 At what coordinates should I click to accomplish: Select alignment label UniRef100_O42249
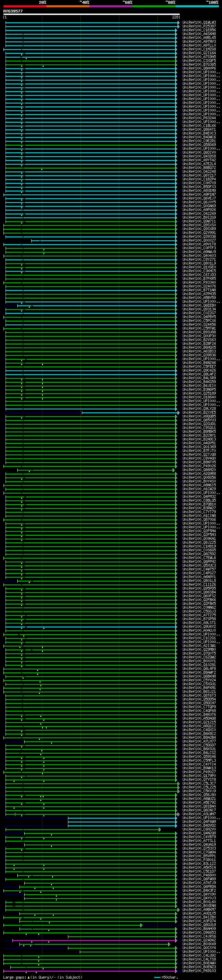[x=199, y=213]
